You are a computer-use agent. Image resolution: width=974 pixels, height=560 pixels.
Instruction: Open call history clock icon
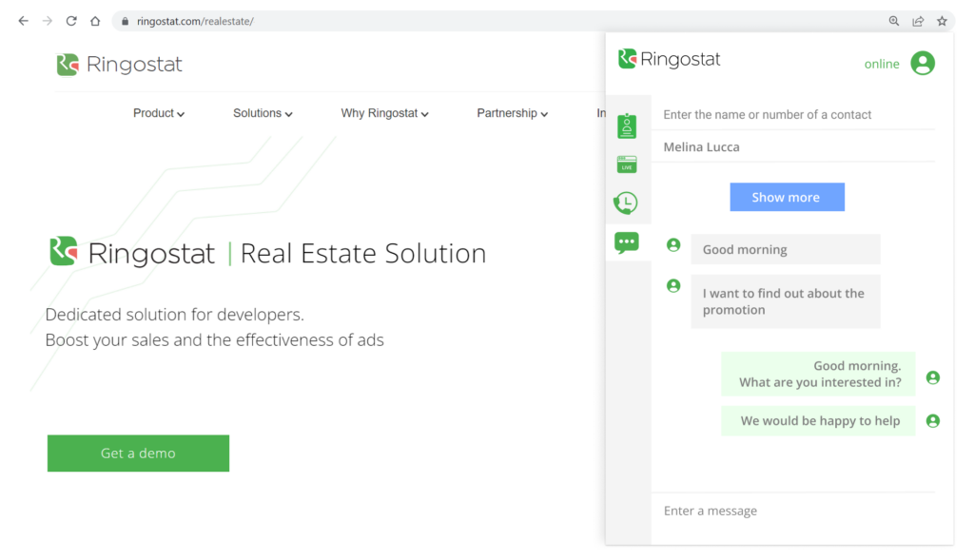[x=626, y=203]
